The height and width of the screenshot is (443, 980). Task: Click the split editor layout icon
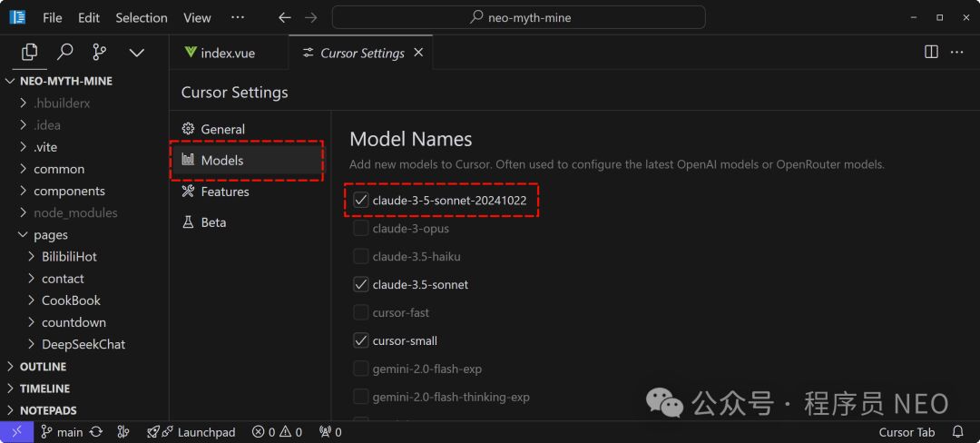[x=931, y=53]
